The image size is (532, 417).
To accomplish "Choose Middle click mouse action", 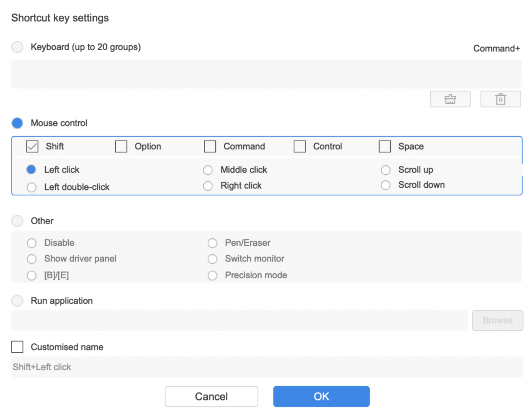I will tap(208, 170).
